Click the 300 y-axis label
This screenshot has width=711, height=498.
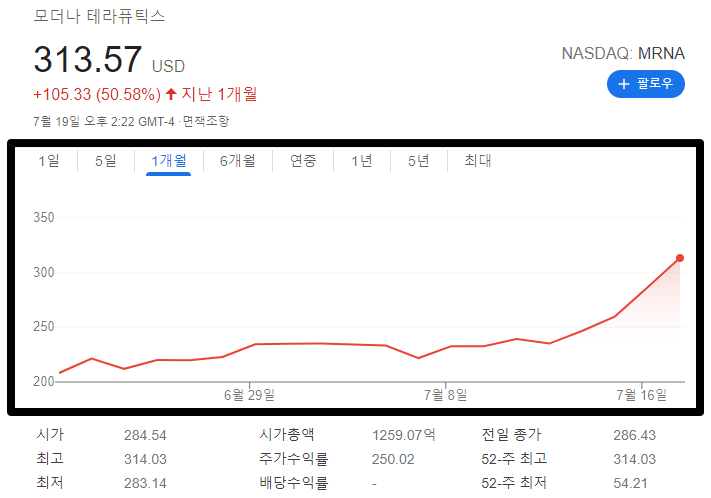tap(44, 272)
